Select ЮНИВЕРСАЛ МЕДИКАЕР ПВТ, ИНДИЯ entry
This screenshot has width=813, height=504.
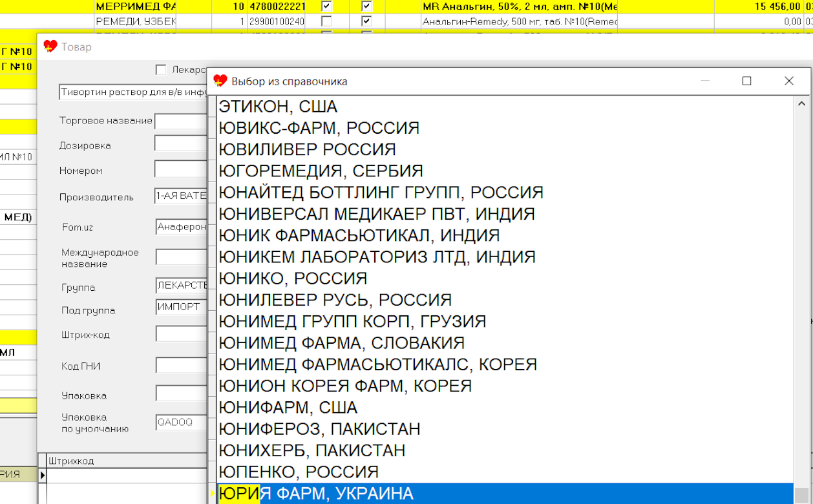pyautogui.click(x=505, y=214)
